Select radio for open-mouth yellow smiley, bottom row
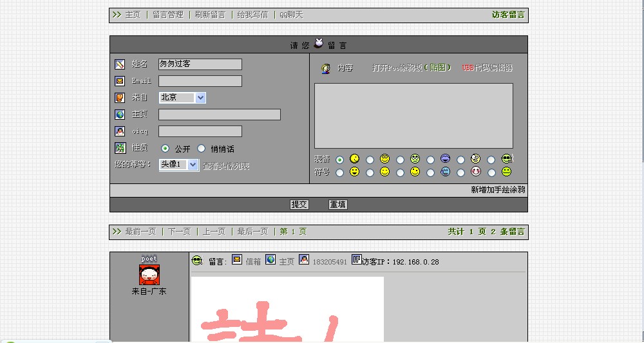This screenshot has width=644, height=343. point(339,172)
